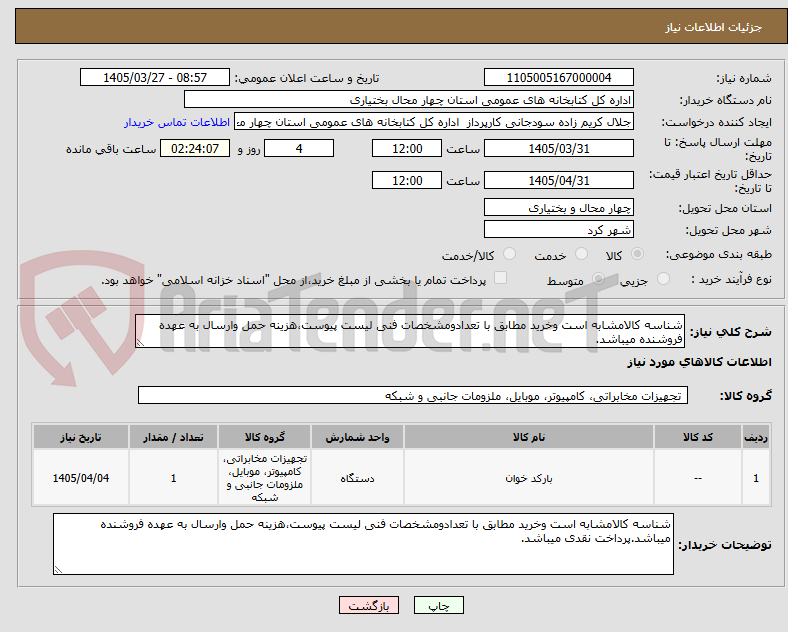Click the توضیحات خریدار text area

[x=363, y=544]
